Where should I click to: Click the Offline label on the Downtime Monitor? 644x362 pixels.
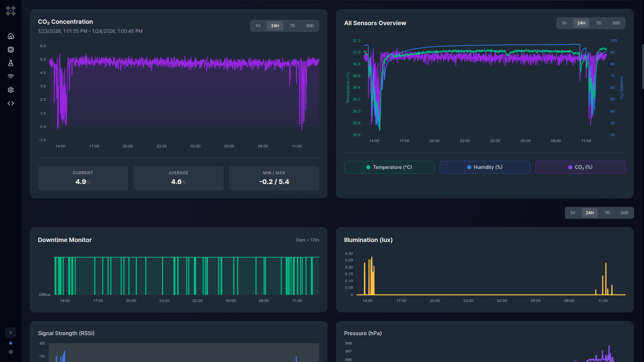(45, 294)
